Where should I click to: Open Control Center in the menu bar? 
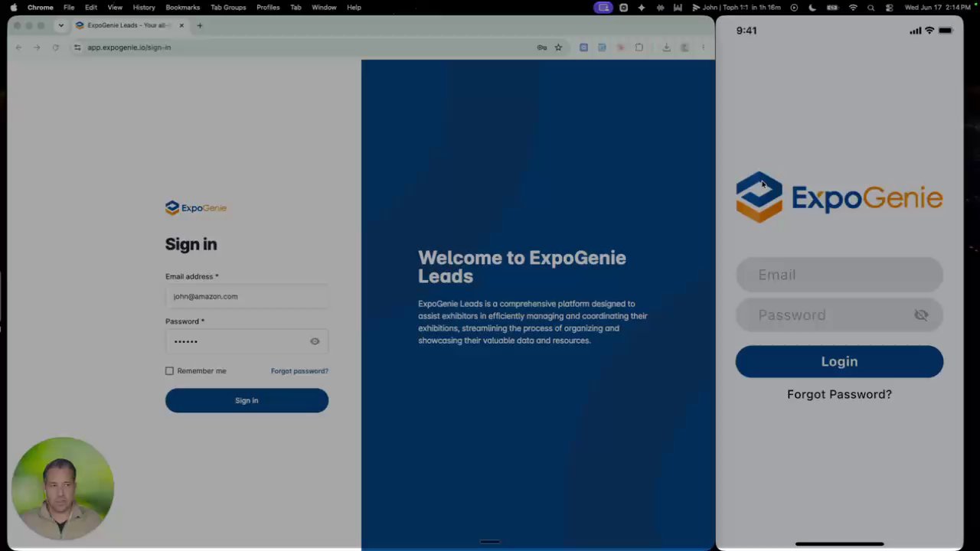click(x=889, y=8)
